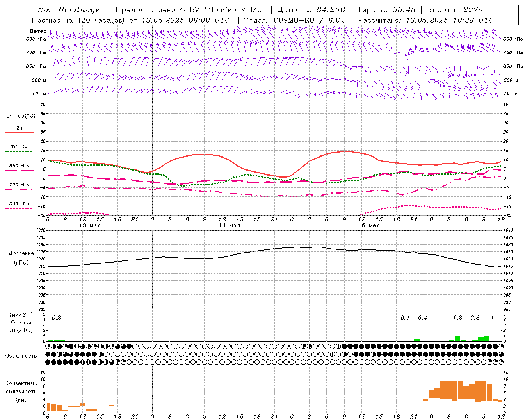Click the Высота: 207м value
The width and height of the screenshot is (525, 420).
tap(455, 10)
